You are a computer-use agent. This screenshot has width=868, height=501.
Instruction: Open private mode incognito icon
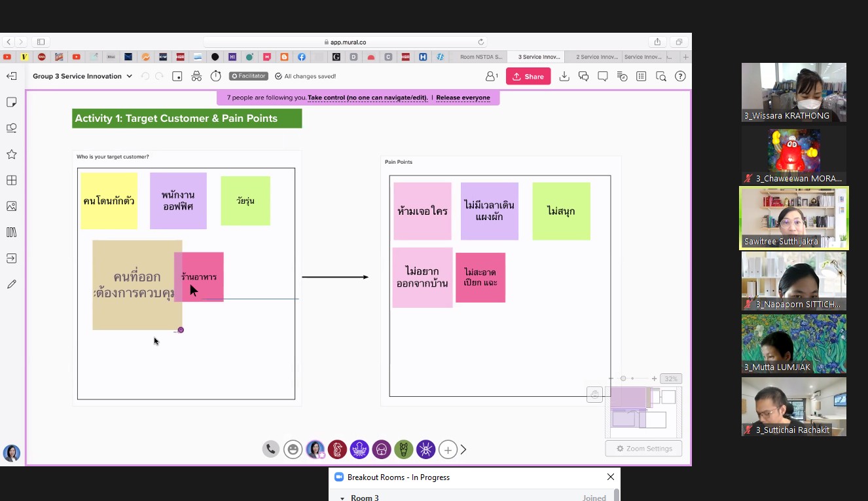[x=196, y=77]
